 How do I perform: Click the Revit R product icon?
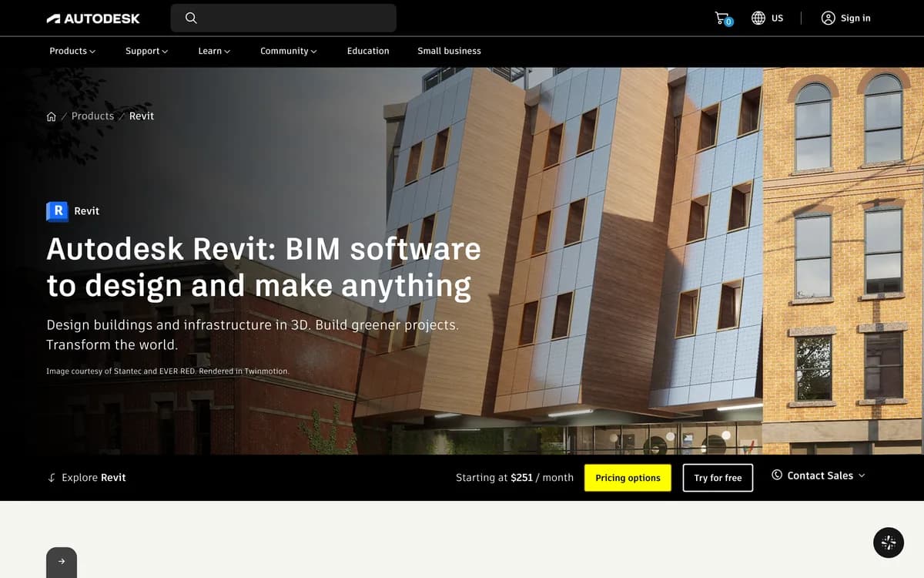point(57,211)
